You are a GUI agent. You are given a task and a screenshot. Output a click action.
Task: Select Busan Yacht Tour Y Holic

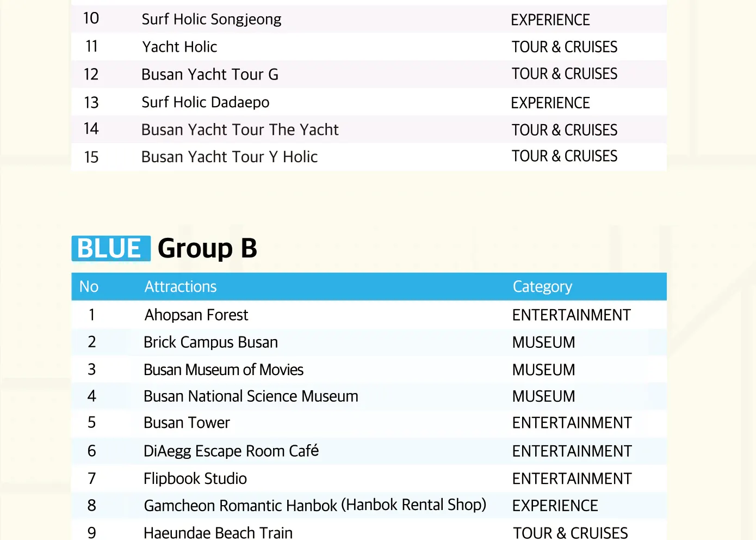[230, 157]
